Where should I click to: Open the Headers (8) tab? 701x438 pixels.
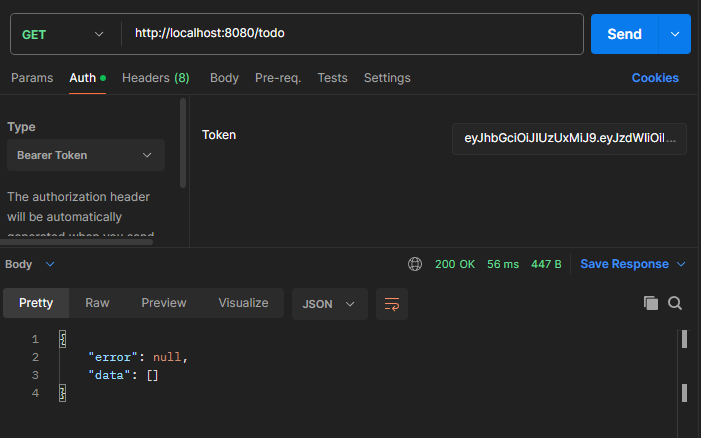click(x=155, y=78)
